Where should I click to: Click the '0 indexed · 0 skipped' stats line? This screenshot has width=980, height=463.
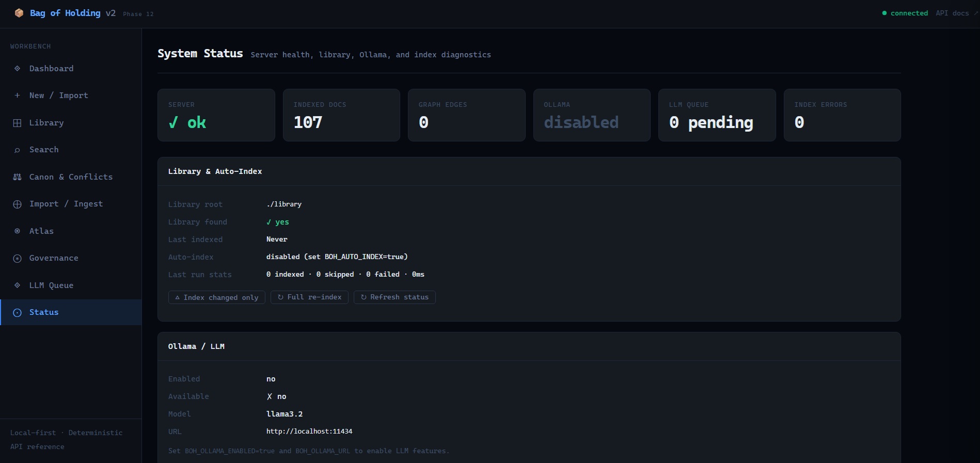point(345,275)
